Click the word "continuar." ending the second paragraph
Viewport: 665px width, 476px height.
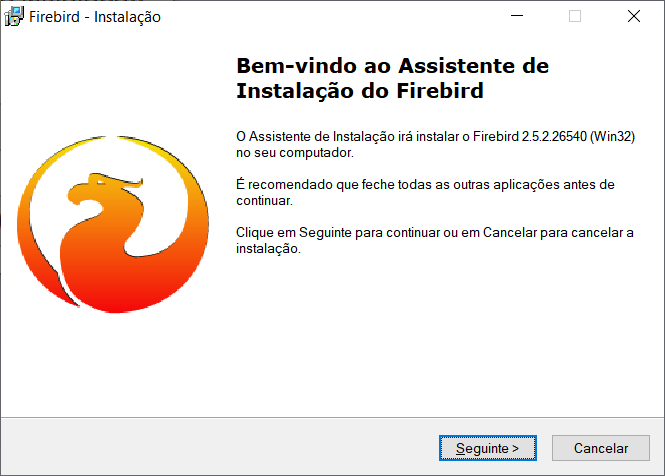(264, 201)
